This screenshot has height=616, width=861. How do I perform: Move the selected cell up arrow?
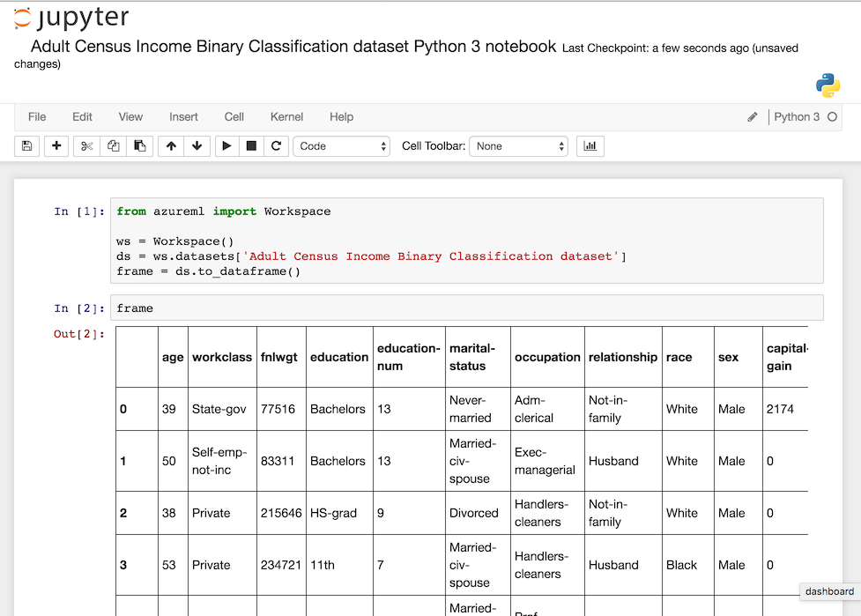pyautogui.click(x=171, y=146)
